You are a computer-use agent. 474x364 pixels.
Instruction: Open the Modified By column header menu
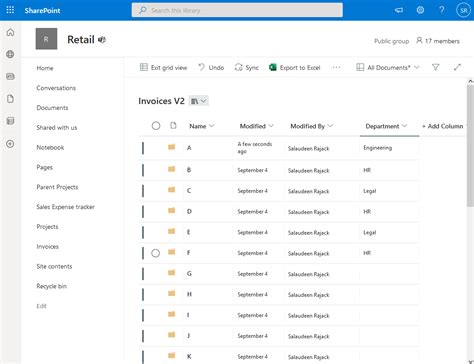(311, 126)
